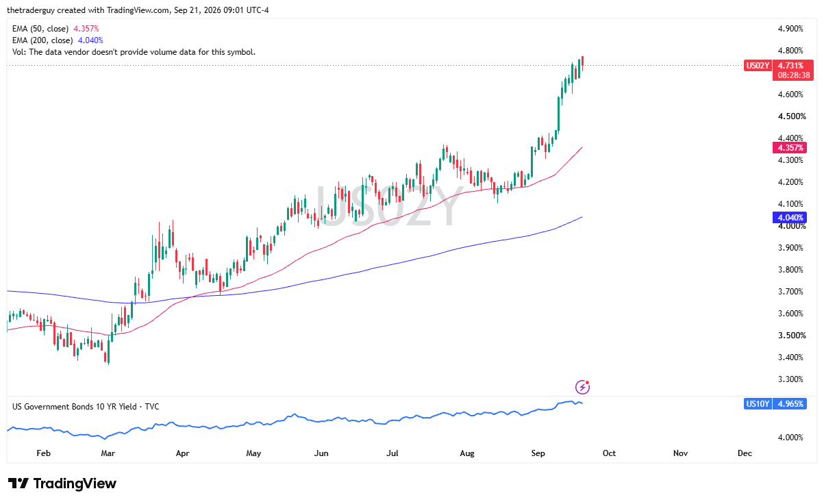Click the 08:28:38 countdown timer label

pyautogui.click(x=792, y=75)
